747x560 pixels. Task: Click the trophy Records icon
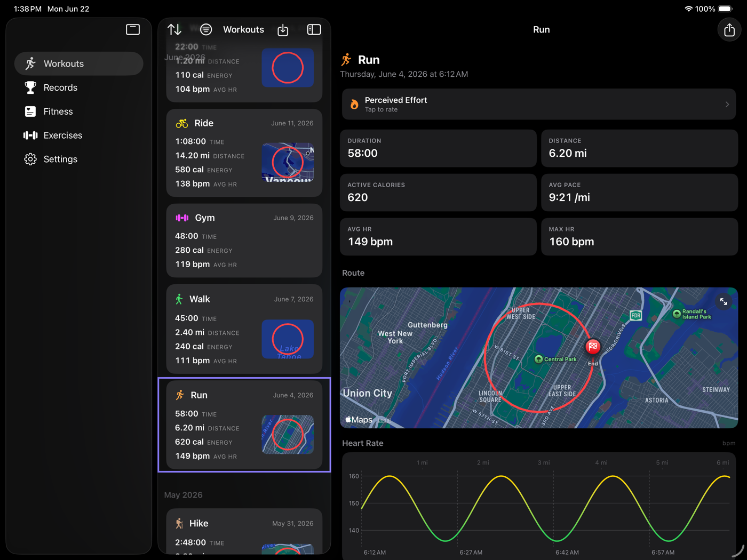click(30, 87)
